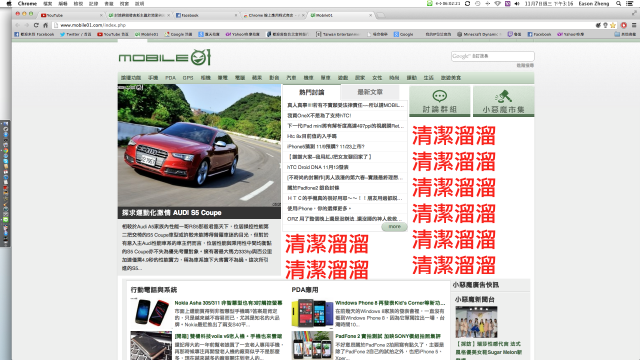Open the Windows Phone 8 Kid's Corner article
The height and width of the screenshot is (360, 640).
[390, 303]
